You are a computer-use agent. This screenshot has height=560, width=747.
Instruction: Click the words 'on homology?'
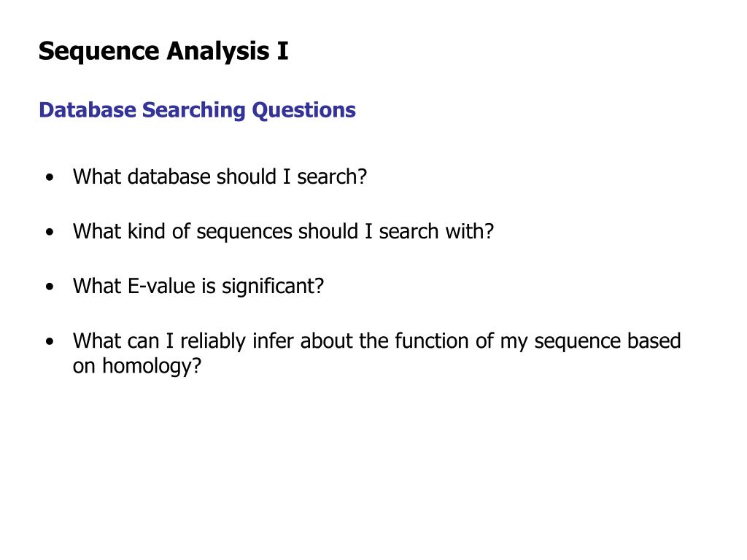pos(137,366)
